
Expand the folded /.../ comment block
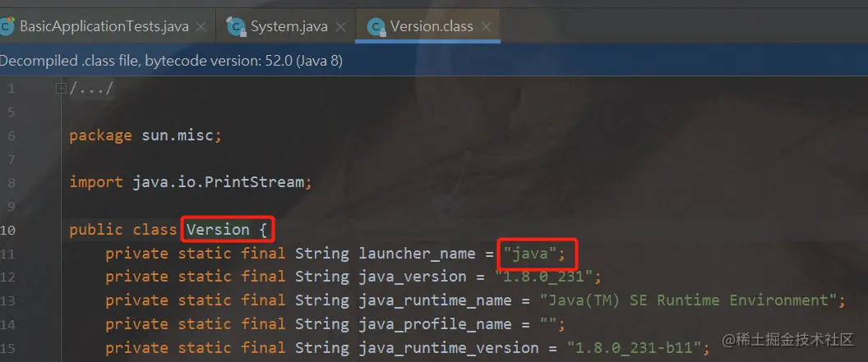tap(62, 88)
